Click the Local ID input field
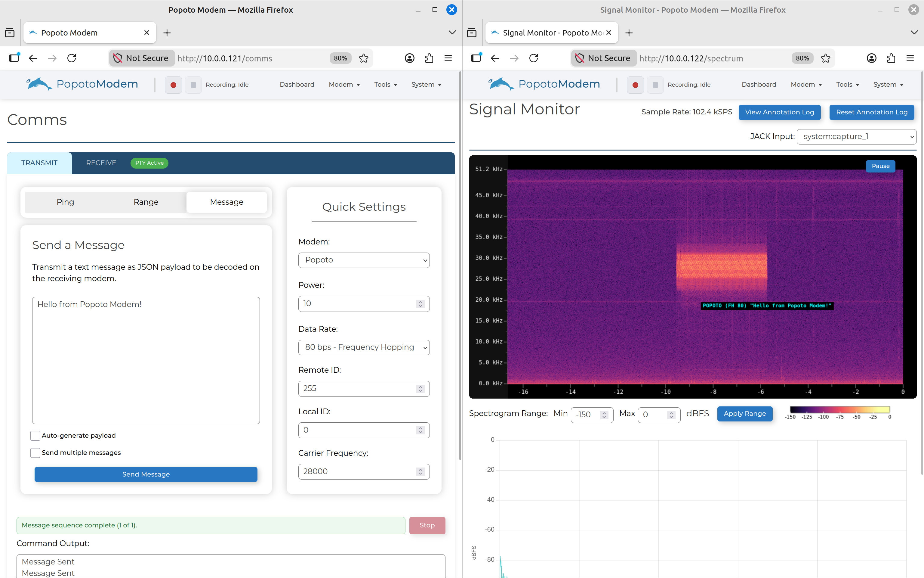The height and width of the screenshot is (578, 924). (x=364, y=430)
